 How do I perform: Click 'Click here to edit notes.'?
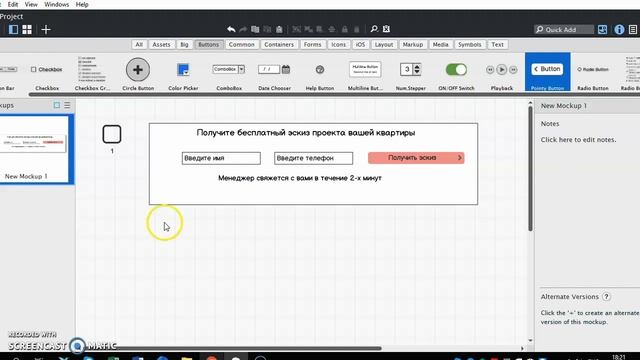578,140
